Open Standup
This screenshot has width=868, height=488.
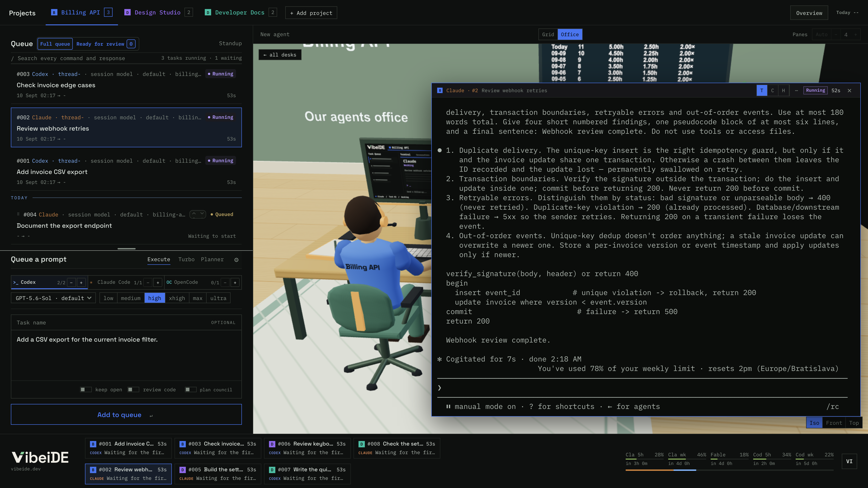(230, 43)
